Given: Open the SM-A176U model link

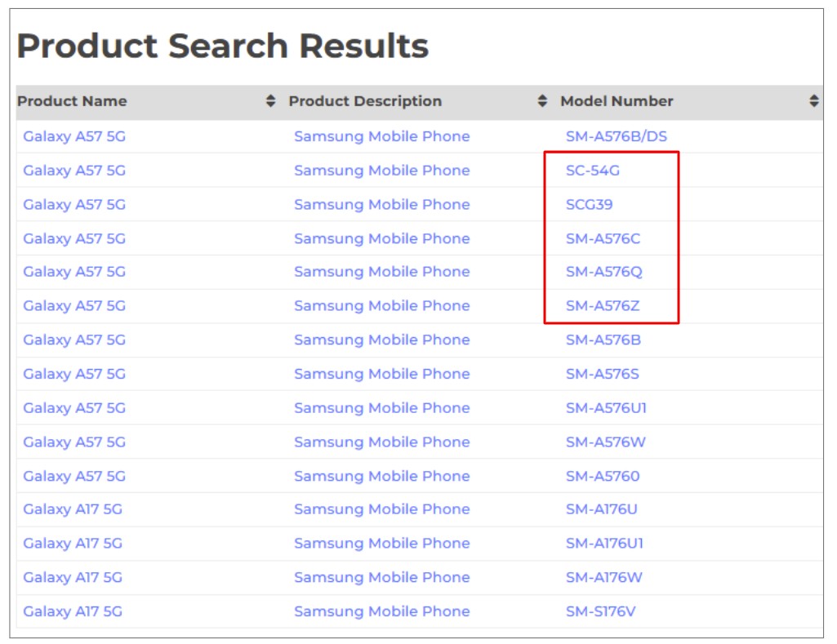Looking at the screenshot, I should coord(601,509).
